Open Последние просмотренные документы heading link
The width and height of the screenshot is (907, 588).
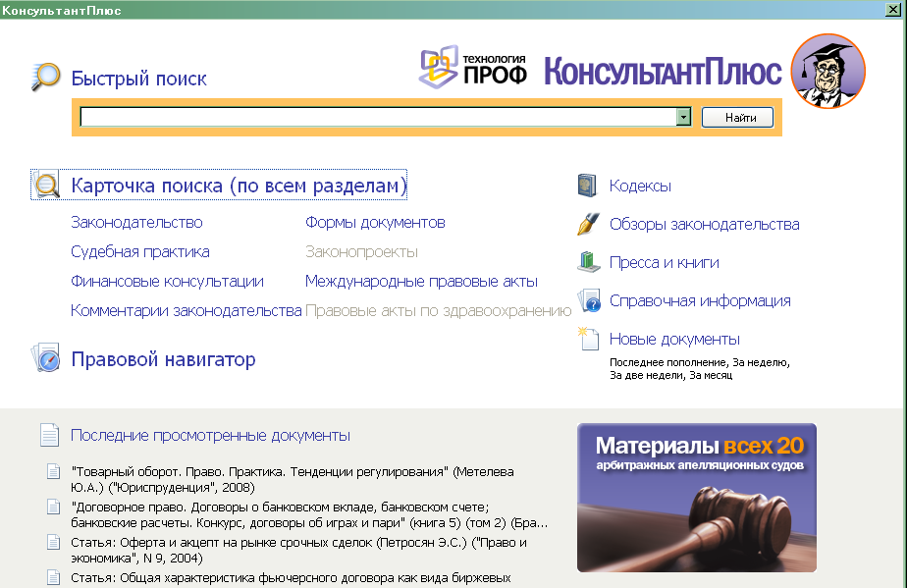click(x=210, y=435)
